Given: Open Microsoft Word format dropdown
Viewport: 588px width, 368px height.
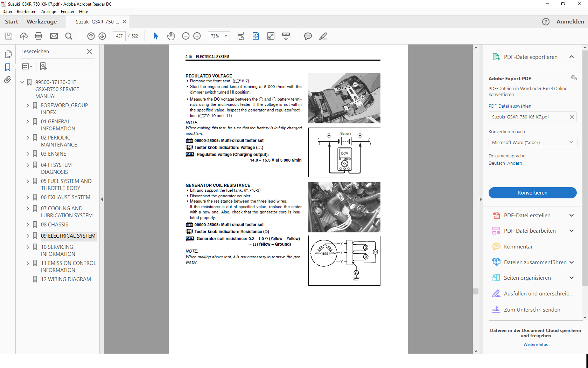Looking at the screenshot, I should pos(532,142).
